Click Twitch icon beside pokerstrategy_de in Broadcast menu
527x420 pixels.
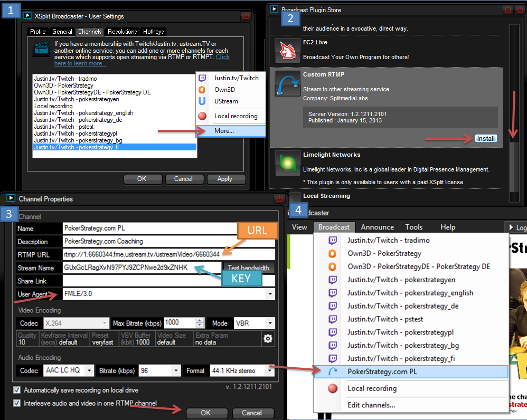tap(332, 306)
